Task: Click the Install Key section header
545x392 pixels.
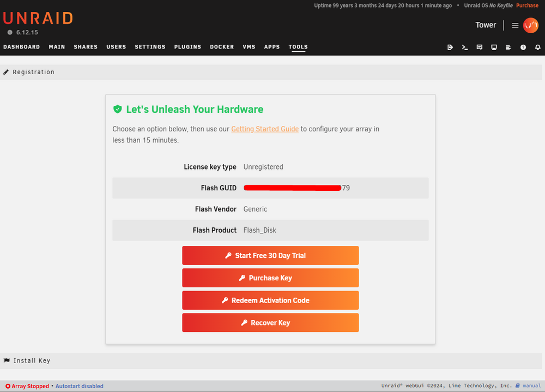Action: 271,361
